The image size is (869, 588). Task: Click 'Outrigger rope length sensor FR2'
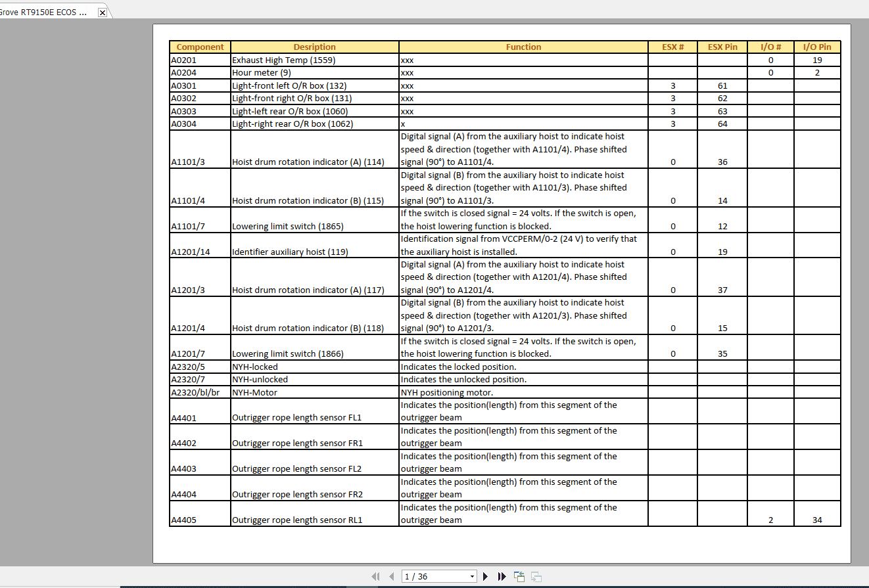298,495
